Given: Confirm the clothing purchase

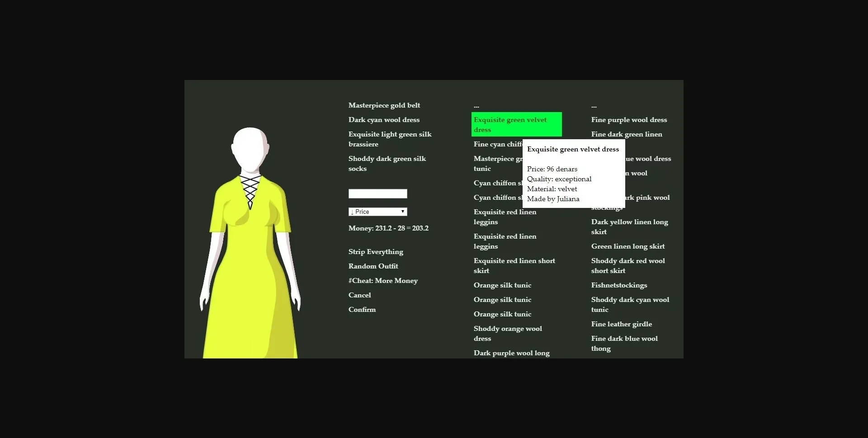Looking at the screenshot, I should 362,309.
